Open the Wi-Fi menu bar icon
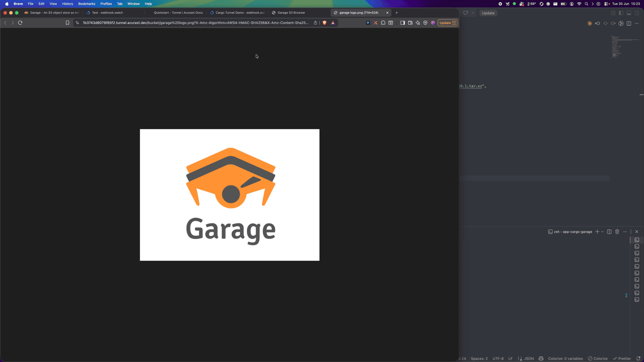Screen dimensions: 644x362 [579, 4]
